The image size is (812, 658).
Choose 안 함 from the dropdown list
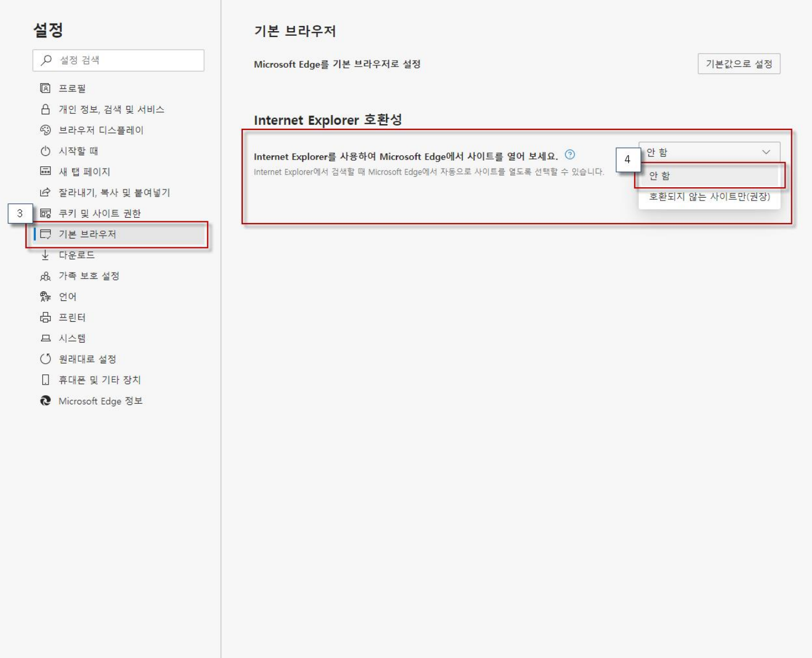pos(709,176)
